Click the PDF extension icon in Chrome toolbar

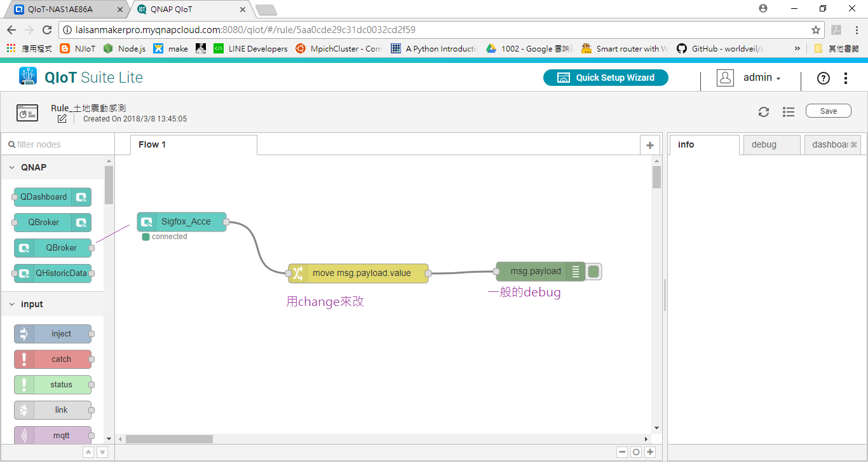836,30
